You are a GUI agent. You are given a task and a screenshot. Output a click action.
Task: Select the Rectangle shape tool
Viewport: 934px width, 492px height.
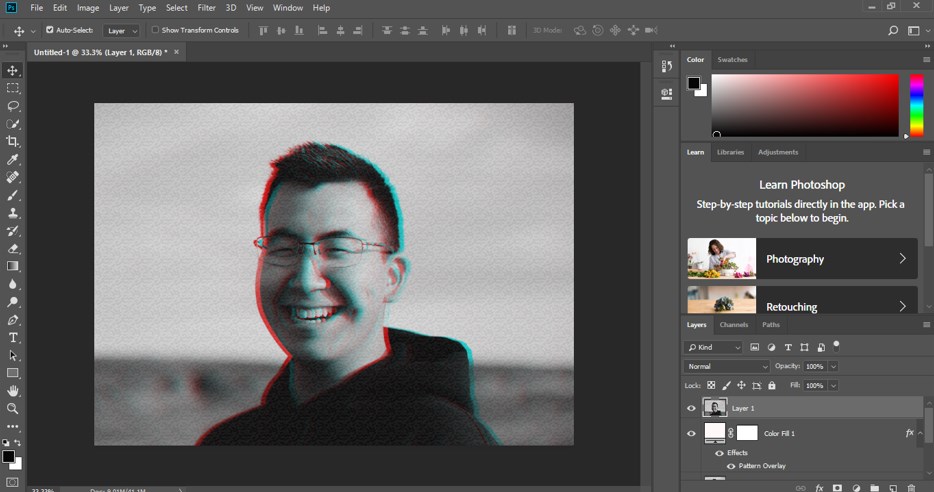click(13, 373)
